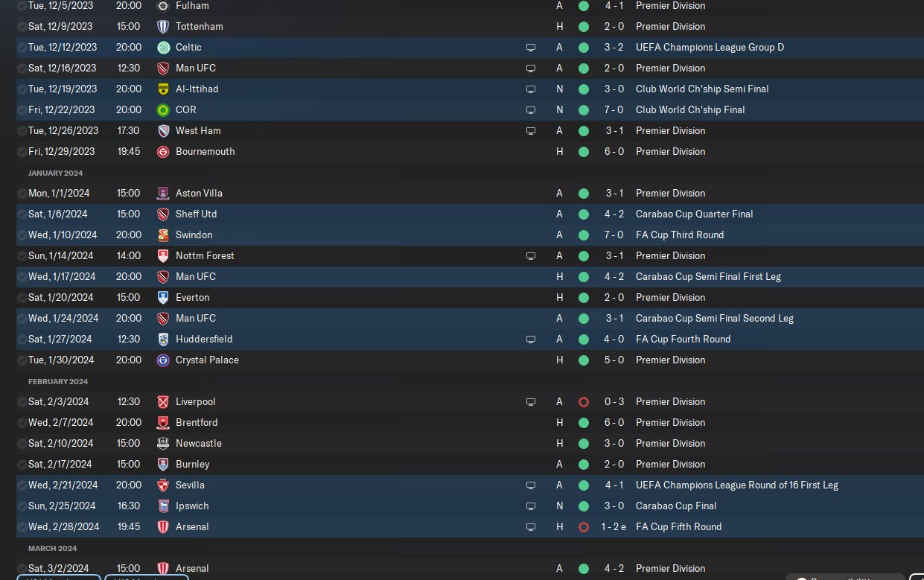The image size is (924, 580).
Task: Click the Crystal Palace club badge
Action: point(163,360)
